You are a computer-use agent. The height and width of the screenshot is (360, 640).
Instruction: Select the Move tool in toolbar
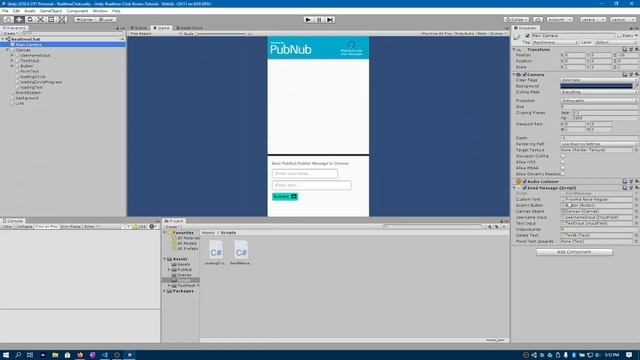click(x=19, y=20)
